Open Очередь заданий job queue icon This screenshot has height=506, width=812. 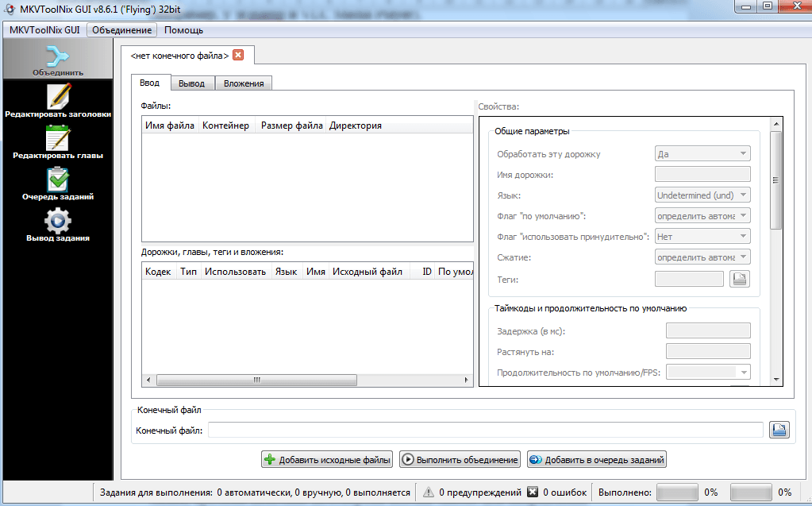coord(58,180)
